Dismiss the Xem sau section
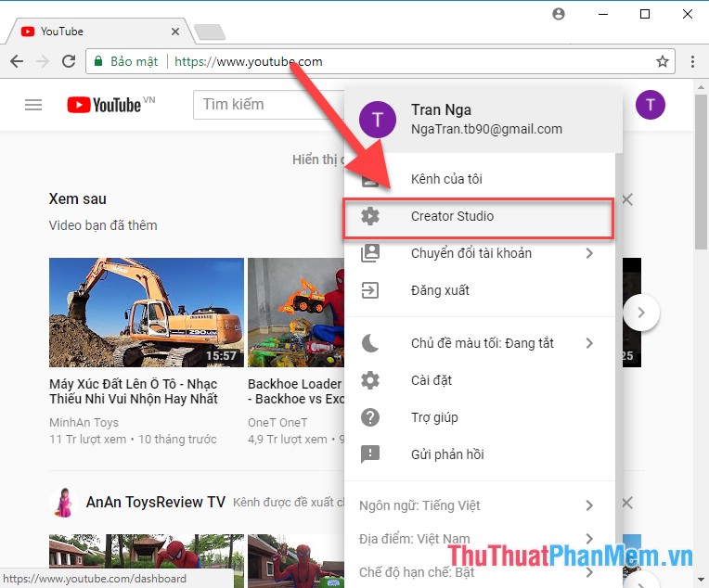 pos(627,199)
